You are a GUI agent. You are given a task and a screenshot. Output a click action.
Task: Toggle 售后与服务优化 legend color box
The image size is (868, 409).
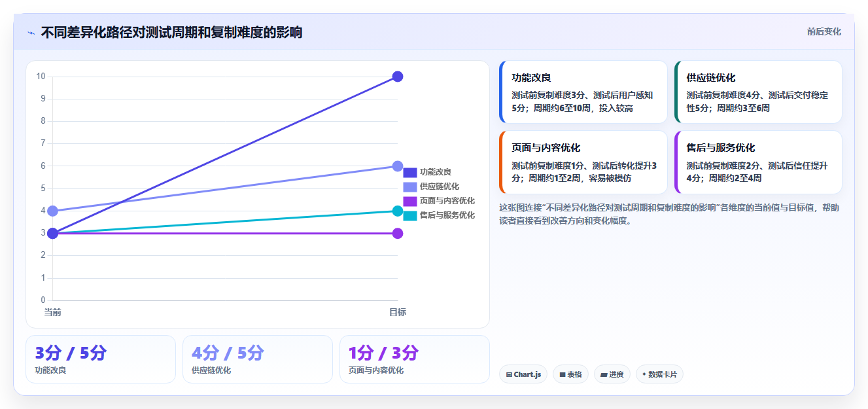click(410, 215)
